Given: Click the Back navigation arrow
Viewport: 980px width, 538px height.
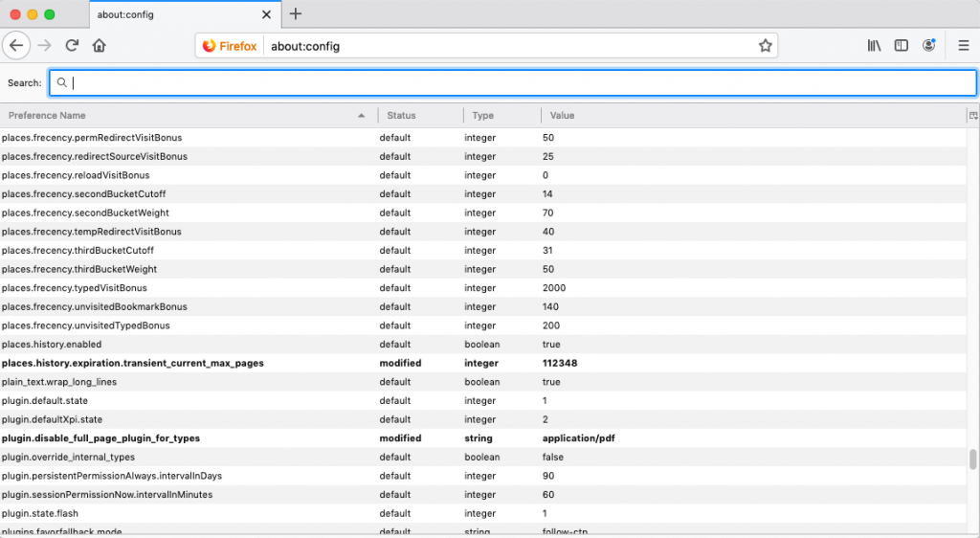Looking at the screenshot, I should pyautogui.click(x=16, y=46).
